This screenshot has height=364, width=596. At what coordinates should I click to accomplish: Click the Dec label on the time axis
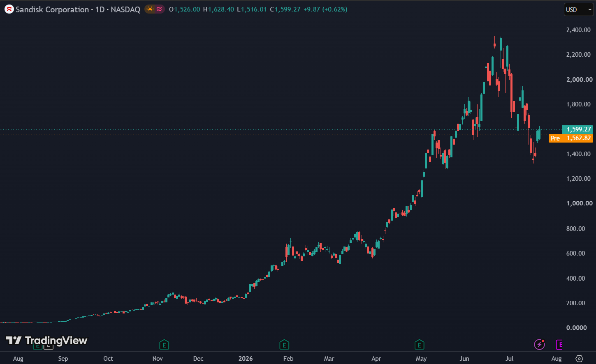(198, 359)
